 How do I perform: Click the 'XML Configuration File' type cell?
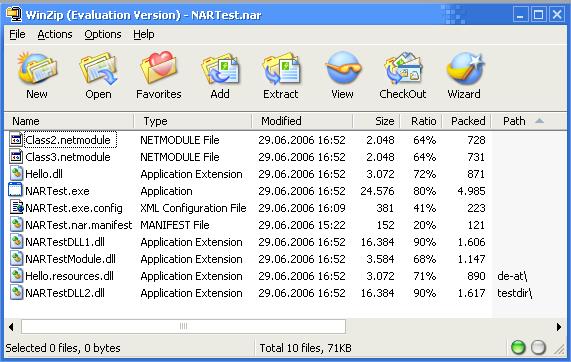(x=193, y=208)
